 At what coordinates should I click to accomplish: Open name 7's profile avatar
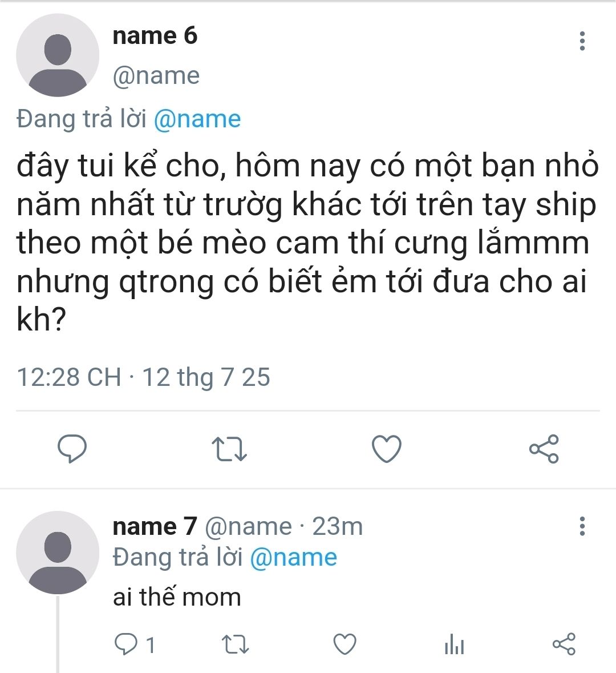tap(57, 553)
